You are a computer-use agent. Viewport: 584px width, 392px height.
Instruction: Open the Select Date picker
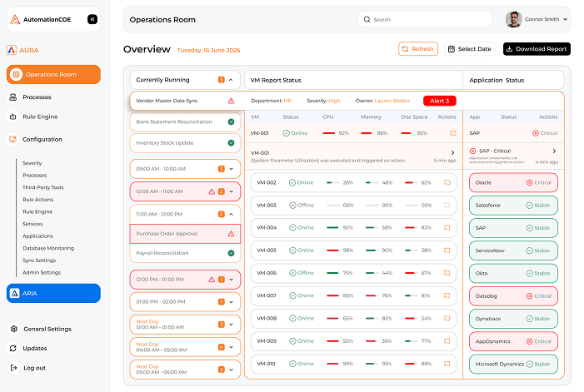(470, 49)
